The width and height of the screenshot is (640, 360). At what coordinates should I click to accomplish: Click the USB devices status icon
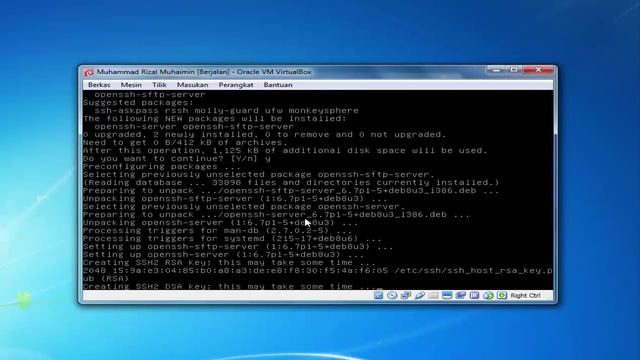tap(420, 295)
